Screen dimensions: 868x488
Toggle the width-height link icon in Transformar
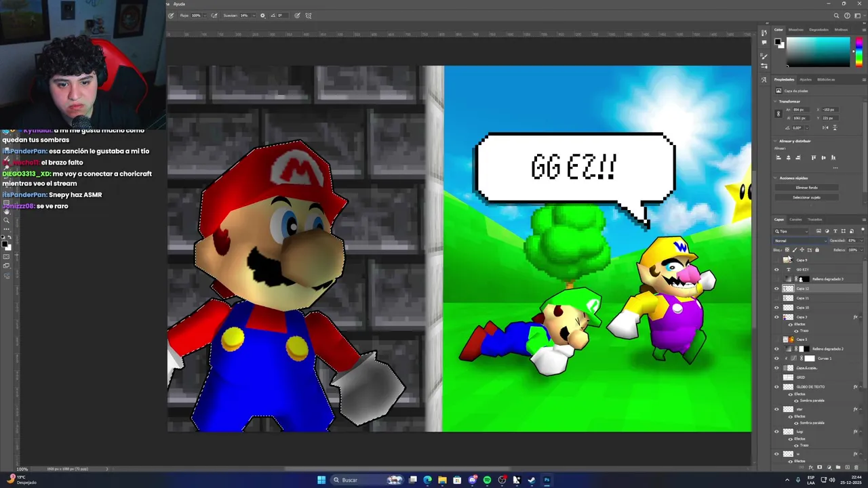click(x=780, y=113)
